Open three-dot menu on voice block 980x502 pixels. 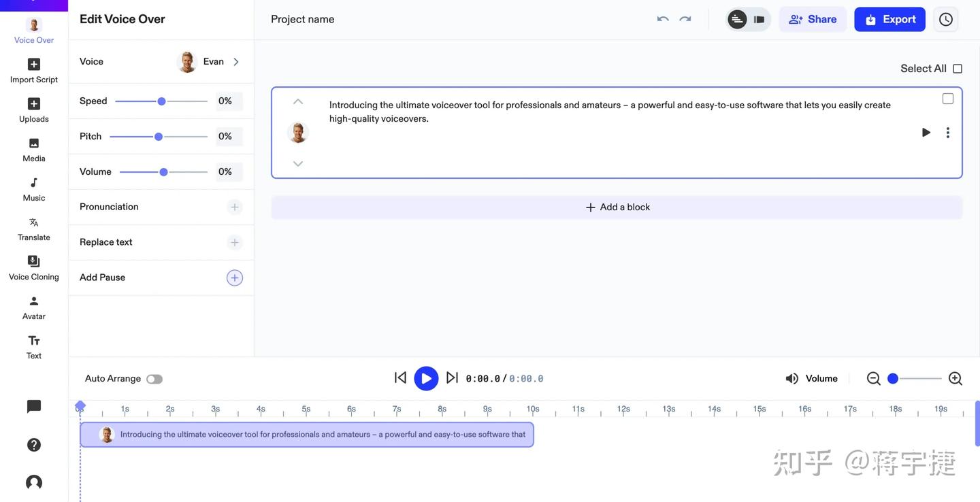pos(947,133)
